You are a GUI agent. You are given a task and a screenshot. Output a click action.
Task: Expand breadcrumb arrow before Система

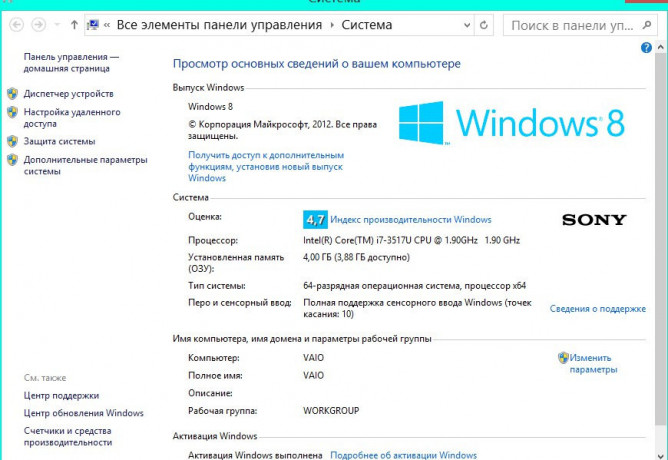click(x=332, y=25)
